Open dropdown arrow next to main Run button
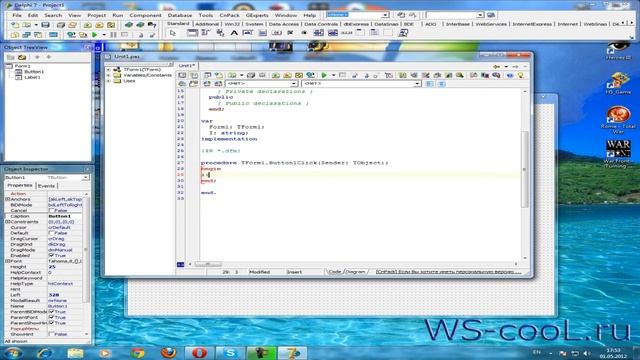This screenshot has height=360, width=640. point(104,35)
